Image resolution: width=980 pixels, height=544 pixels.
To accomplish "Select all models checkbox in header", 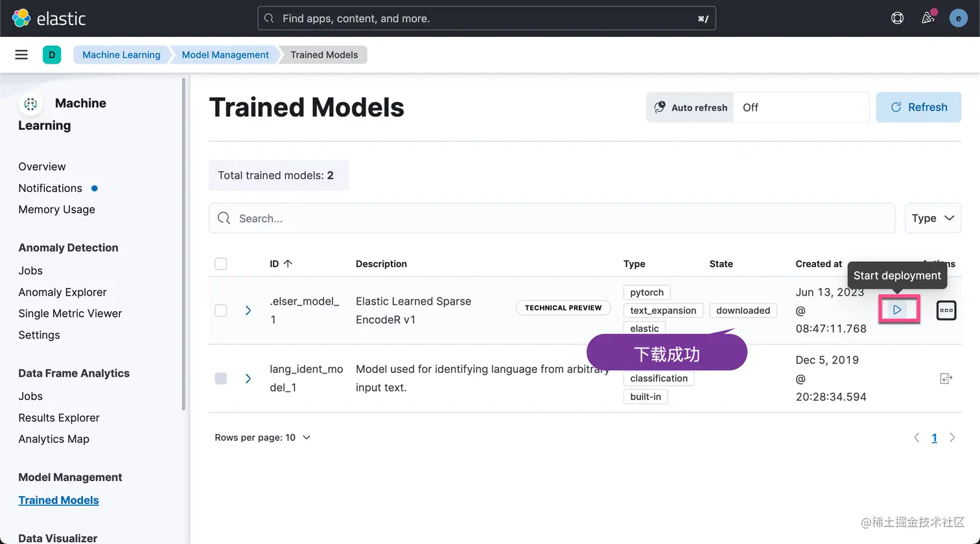I will (221, 264).
